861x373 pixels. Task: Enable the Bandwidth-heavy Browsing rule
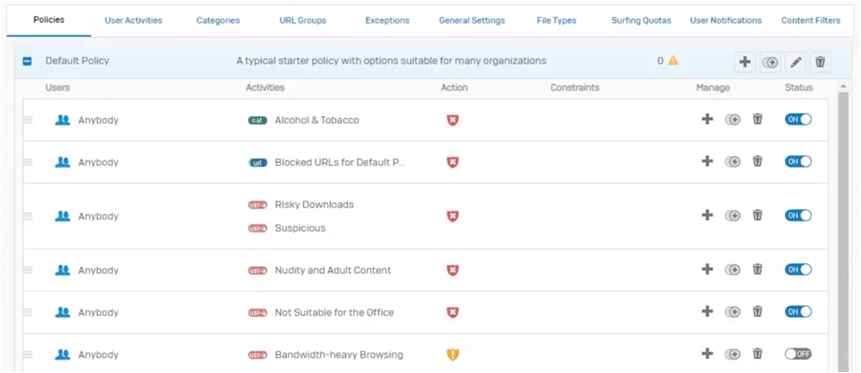(798, 354)
